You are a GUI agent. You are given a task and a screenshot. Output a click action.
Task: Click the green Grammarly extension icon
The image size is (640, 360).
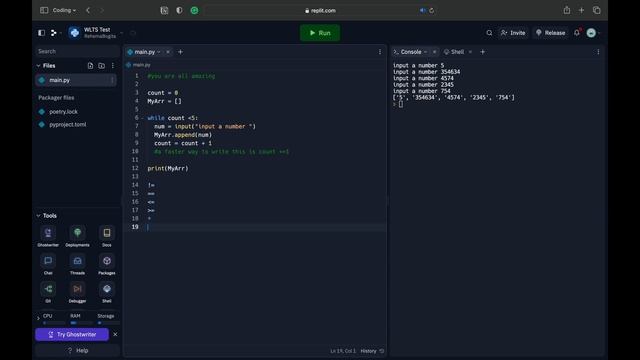click(x=194, y=11)
